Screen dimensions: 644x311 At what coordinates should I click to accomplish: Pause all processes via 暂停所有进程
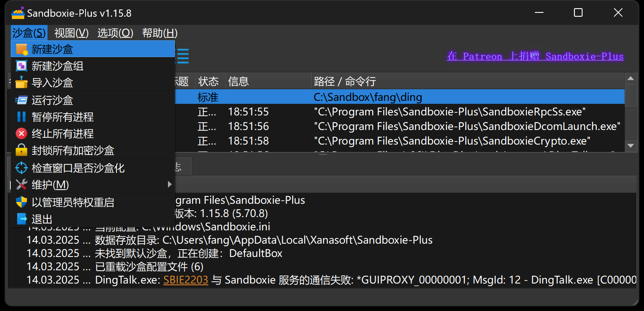(x=93, y=117)
